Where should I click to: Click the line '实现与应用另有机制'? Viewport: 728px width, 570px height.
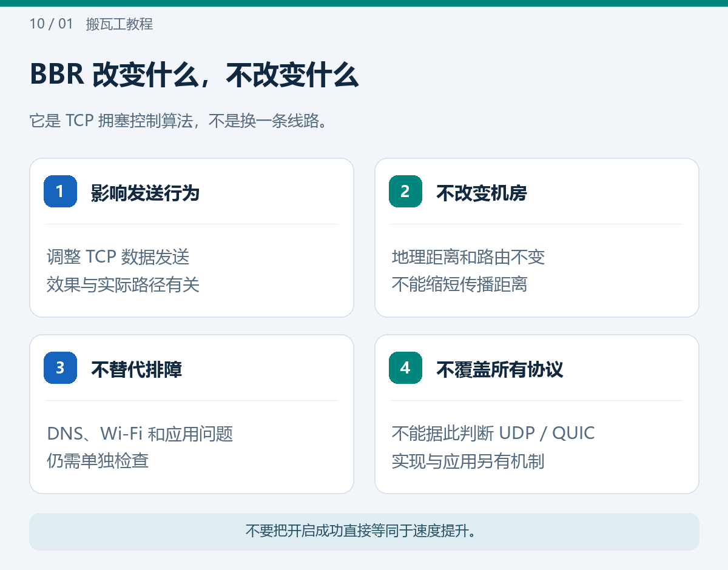(468, 461)
